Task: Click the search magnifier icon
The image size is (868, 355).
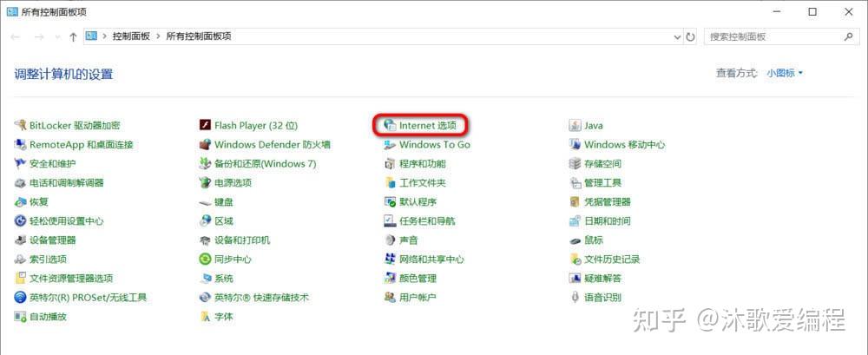Action: pos(848,36)
